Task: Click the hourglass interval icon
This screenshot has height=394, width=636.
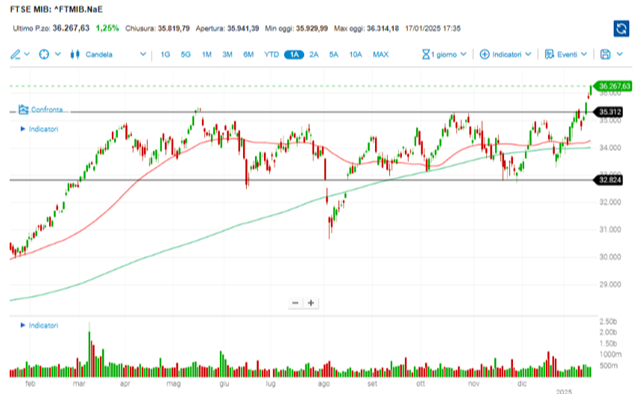Action: coord(425,54)
